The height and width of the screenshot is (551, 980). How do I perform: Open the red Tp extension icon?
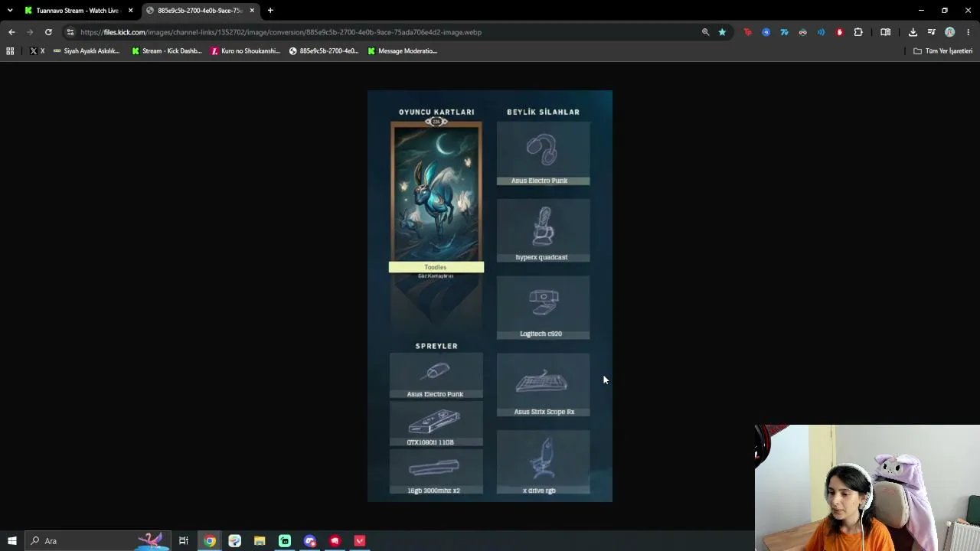click(748, 32)
